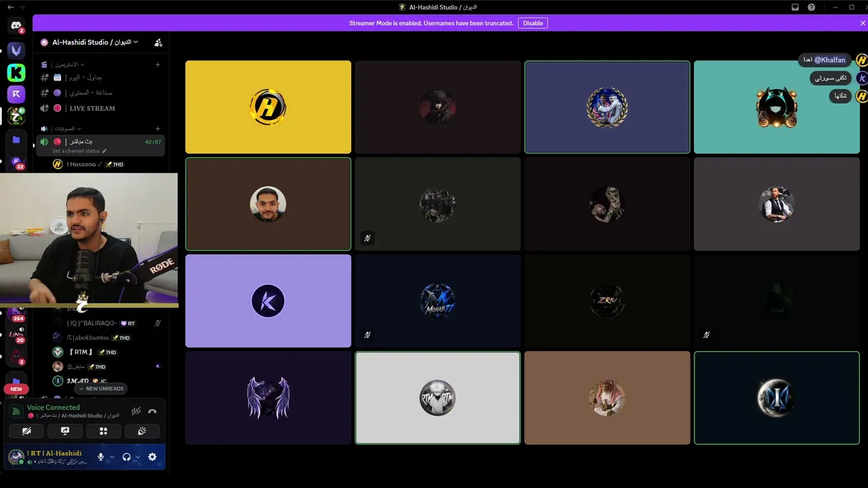The image size is (868, 488).
Task: Click the تكفى صورتي chat message
Action: pyautogui.click(x=831, y=78)
